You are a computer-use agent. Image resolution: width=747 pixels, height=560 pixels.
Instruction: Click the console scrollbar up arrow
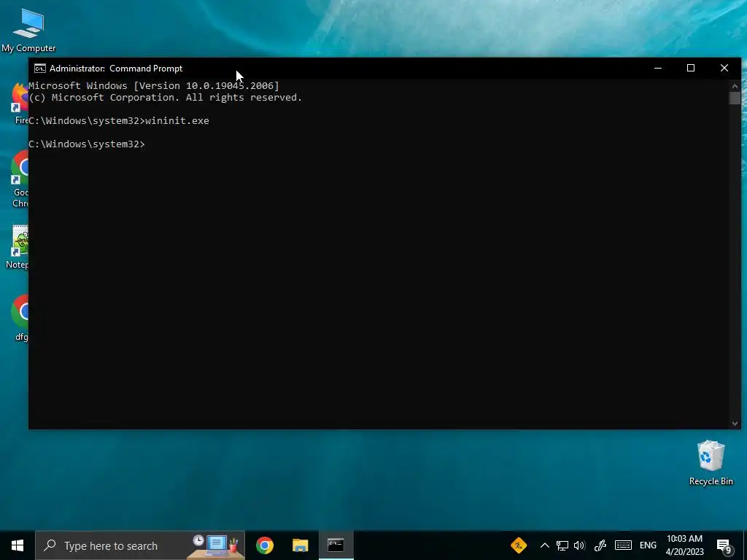tap(735, 86)
